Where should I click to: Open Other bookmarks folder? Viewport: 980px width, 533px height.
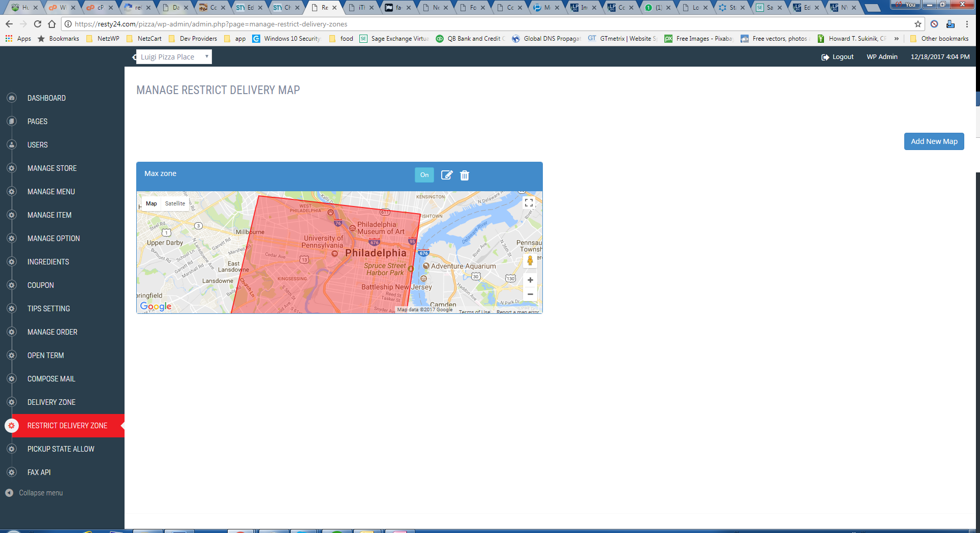(x=939, y=39)
